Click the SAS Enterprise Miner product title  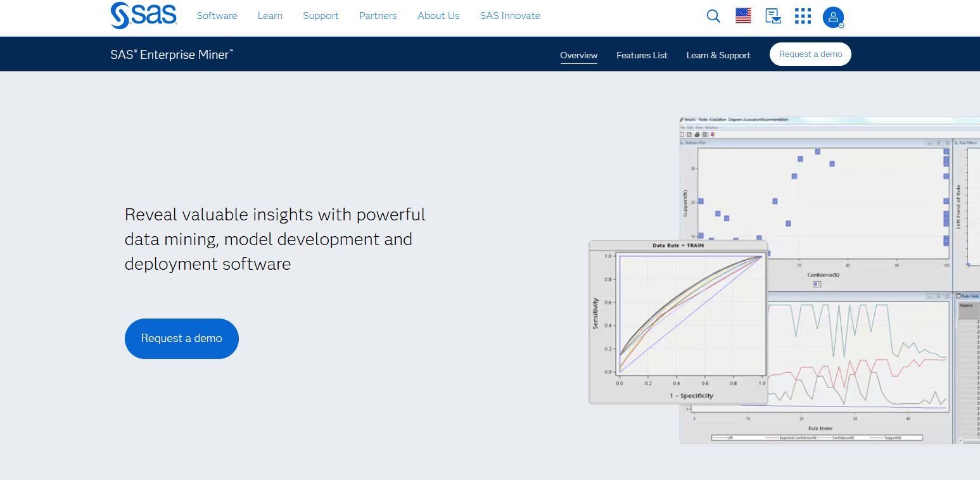click(172, 54)
